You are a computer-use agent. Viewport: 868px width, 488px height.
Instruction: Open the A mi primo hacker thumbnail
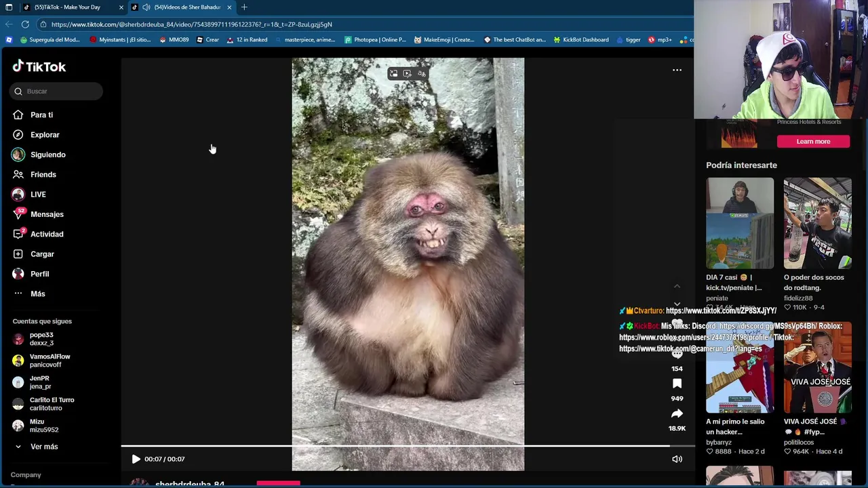coord(740,367)
